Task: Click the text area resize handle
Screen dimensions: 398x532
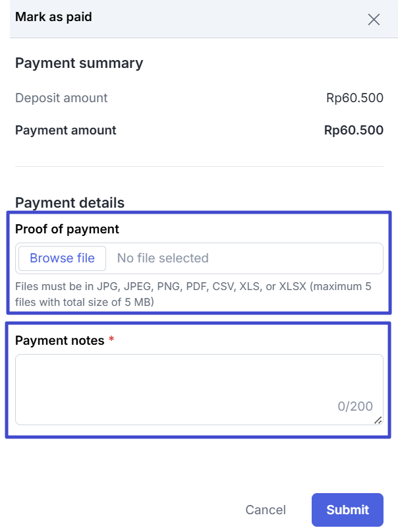Action: click(x=378, y=420)
